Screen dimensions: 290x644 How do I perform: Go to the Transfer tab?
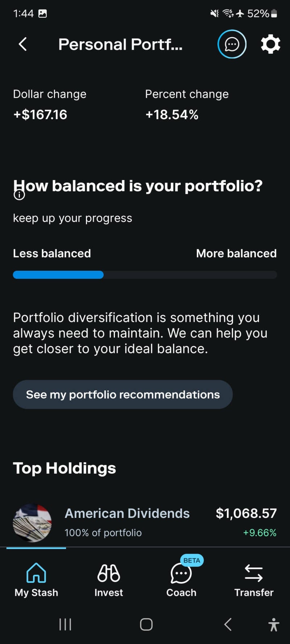pos(254,579)
